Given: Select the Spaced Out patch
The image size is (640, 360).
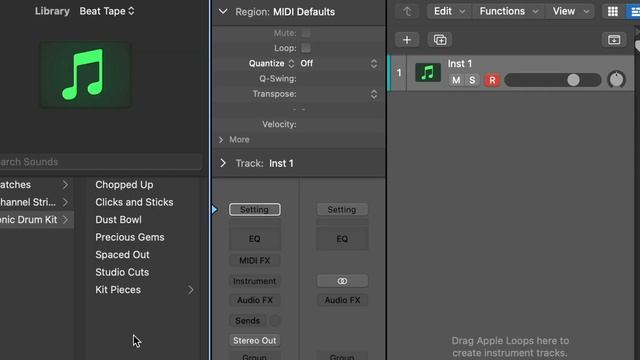Looking at the screenshot, I should pyautogui.click(x=122, y=255).
